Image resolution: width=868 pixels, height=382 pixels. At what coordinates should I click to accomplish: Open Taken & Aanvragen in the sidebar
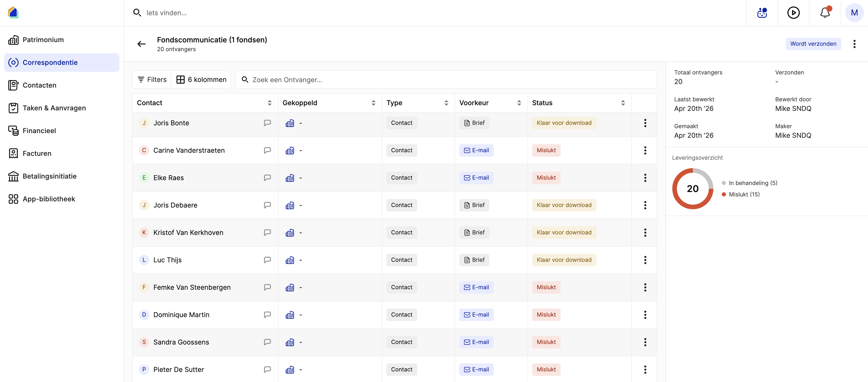62,108
